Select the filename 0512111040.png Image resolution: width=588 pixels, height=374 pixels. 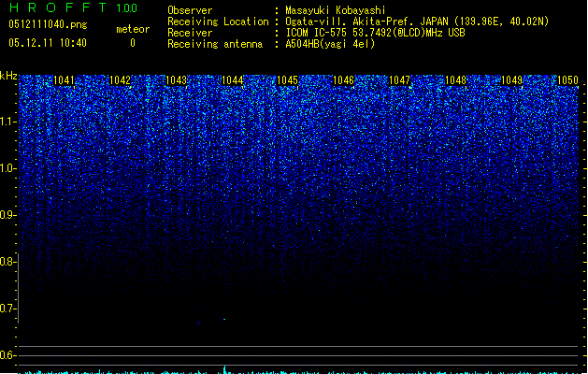(x=48, y=24)
